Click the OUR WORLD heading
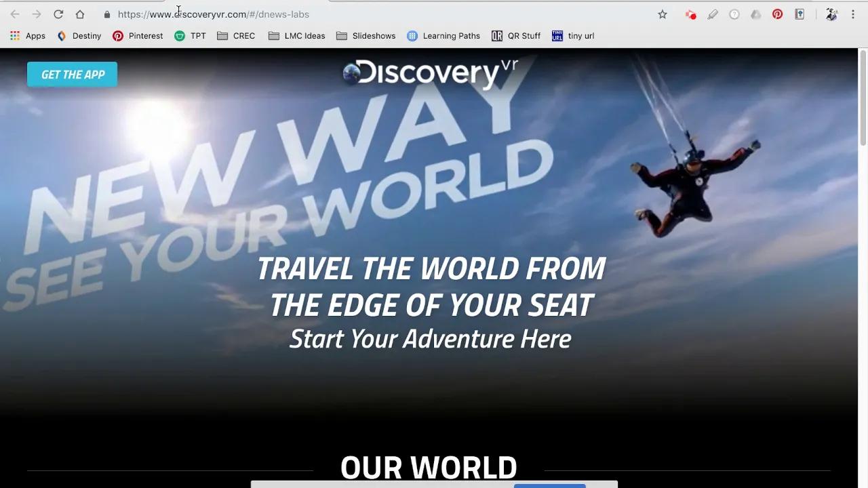This screenshot has height=488, width=868. [429, 468]
